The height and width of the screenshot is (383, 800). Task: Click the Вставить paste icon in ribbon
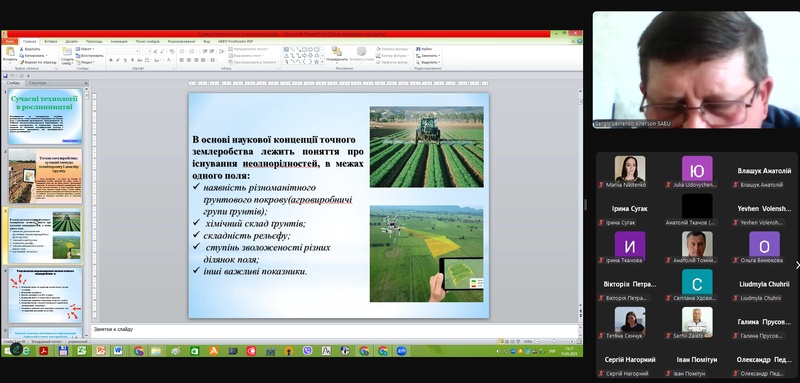point(9,53)
